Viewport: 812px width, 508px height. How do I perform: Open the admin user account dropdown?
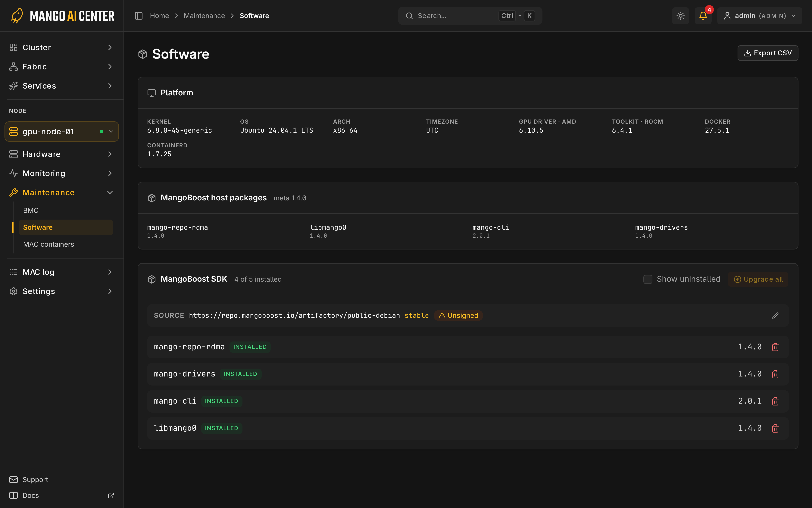759,16
